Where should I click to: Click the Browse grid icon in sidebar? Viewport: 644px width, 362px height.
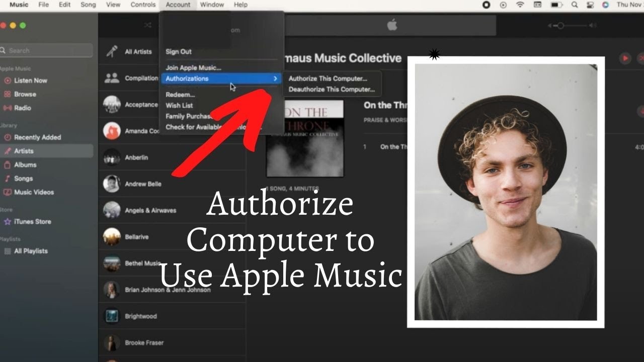click(7, 94)
